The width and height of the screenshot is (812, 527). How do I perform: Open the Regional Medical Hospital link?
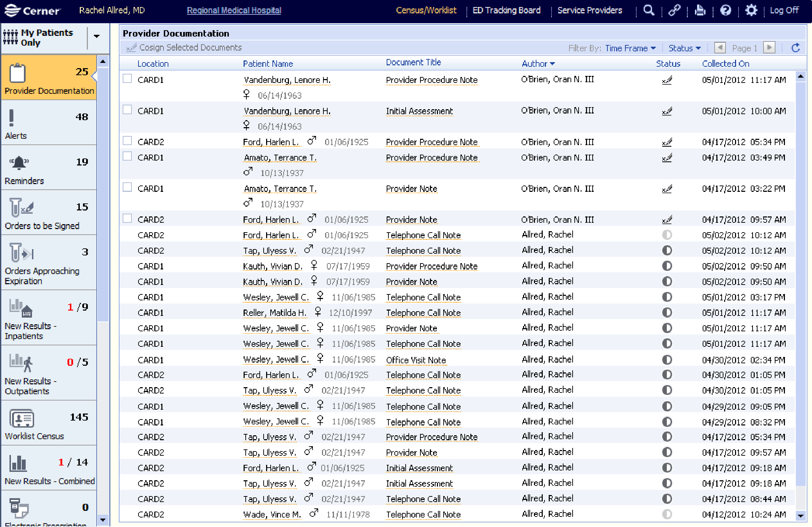(234, 10)
